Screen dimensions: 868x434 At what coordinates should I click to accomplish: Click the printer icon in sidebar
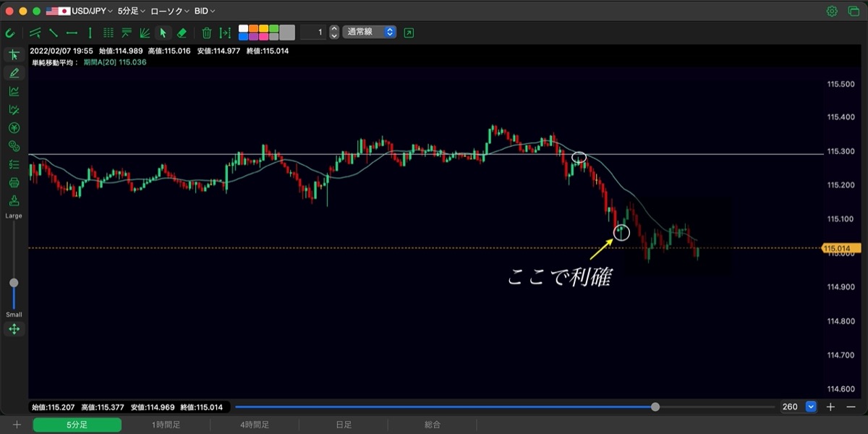tap(14, 182)
